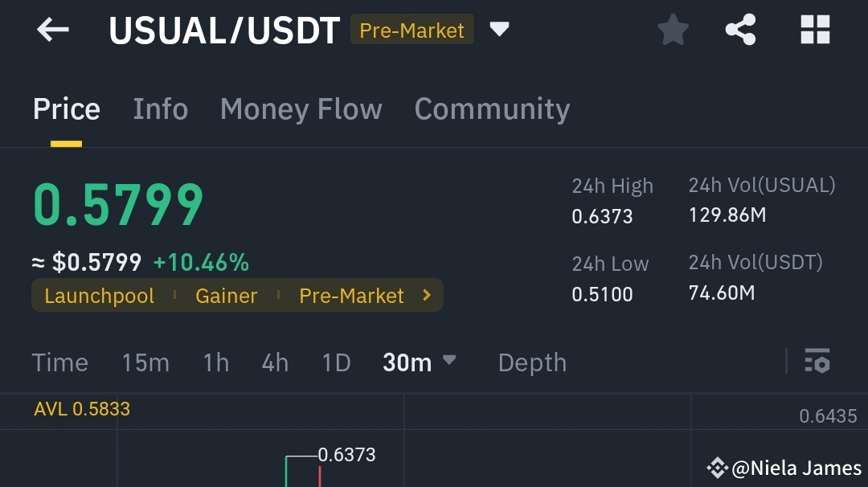Choose the 4h chart interval
The image size is (868, 487).
275,363
